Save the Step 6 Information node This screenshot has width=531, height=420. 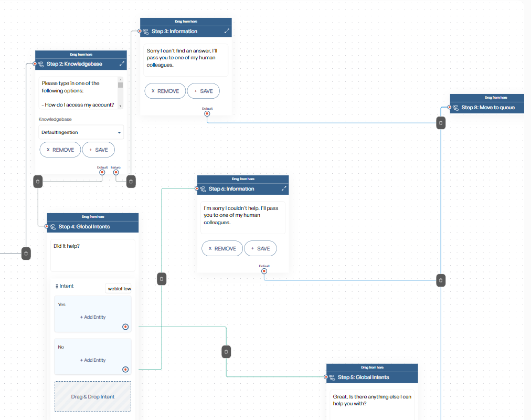[x=260, y=249]
